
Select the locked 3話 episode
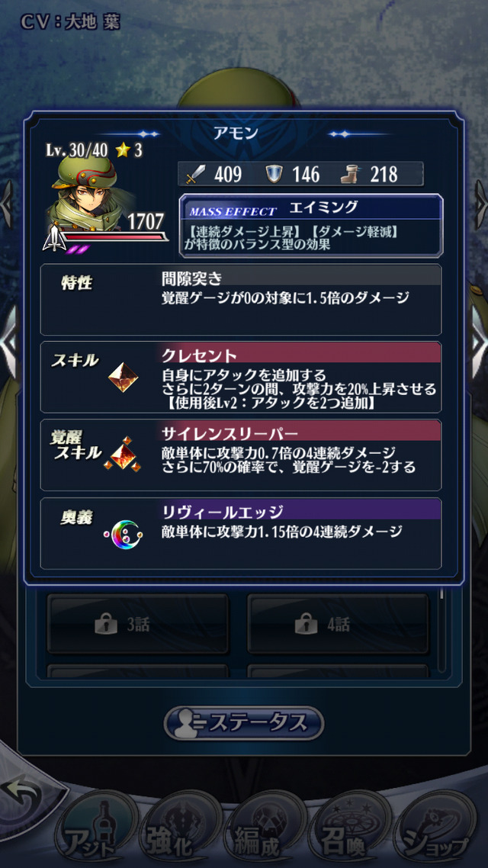click(x=138, y=625)
